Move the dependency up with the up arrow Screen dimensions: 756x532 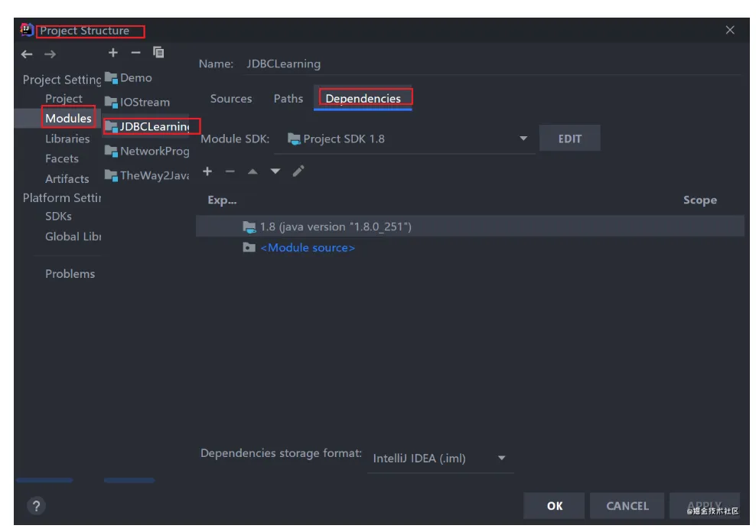click(x=253, y=171)
